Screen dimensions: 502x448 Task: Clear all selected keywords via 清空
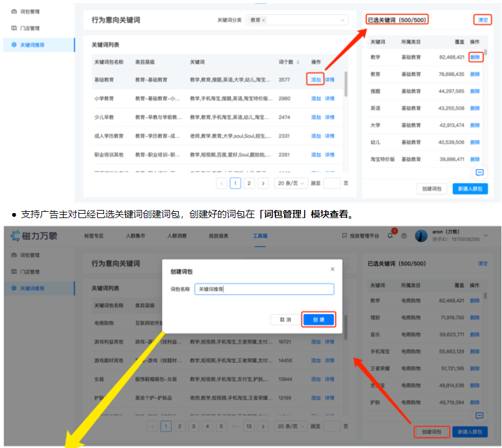tap(483, 19)
